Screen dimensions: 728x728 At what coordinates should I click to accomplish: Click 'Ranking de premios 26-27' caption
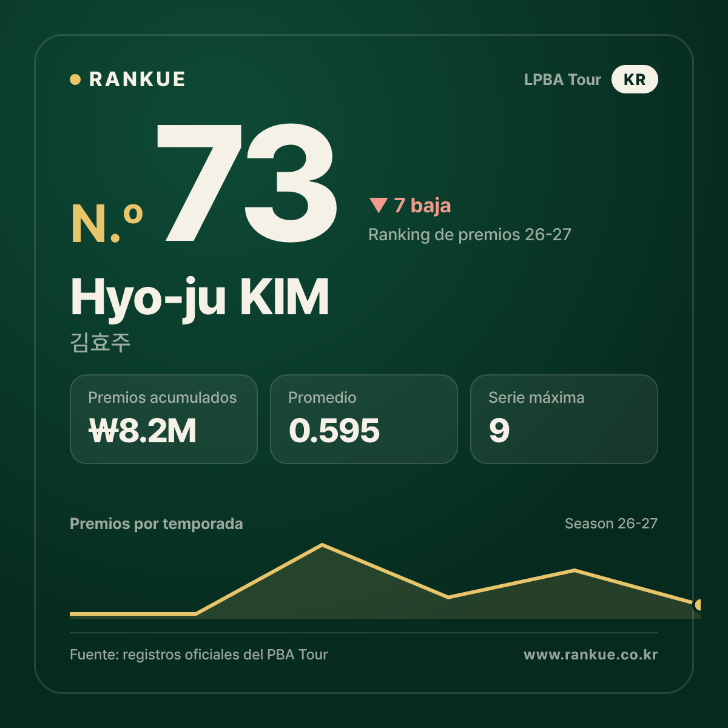click(x=470, y=235)
